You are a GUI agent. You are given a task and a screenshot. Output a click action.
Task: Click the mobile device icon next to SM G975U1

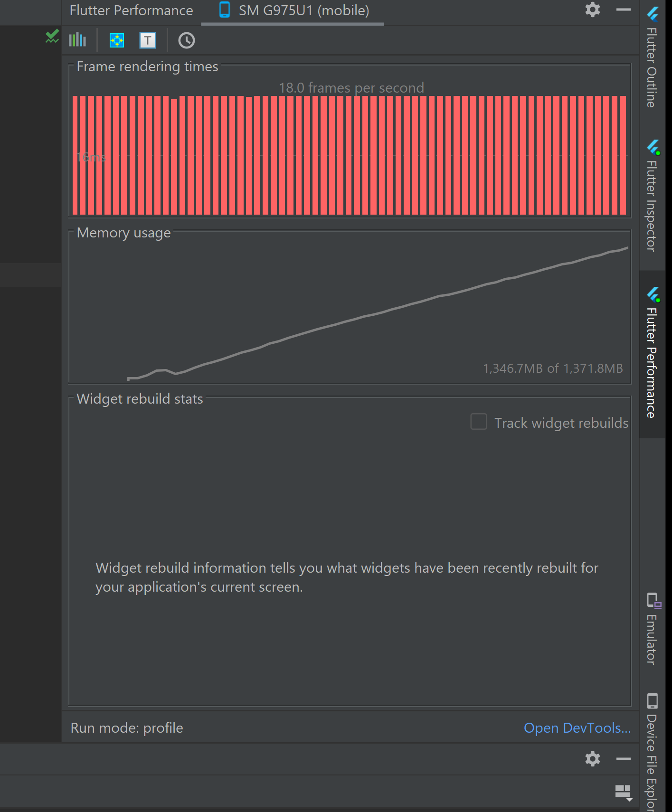[223, 9]
